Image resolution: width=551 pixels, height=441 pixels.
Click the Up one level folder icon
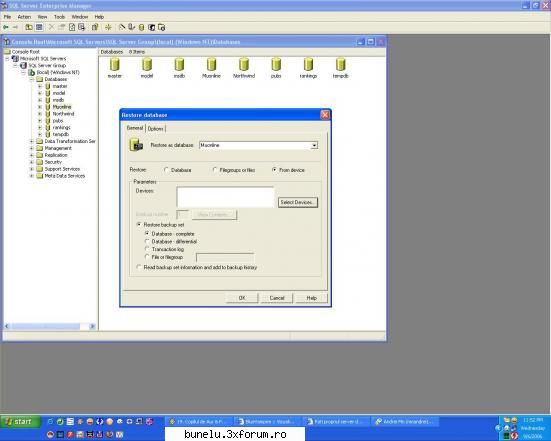click(29, 27)
